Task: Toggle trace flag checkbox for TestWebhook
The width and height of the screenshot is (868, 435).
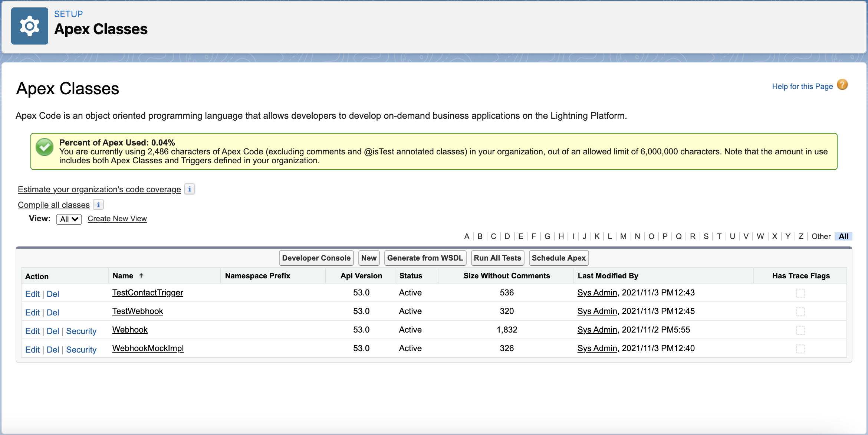Action: point(800,312)
